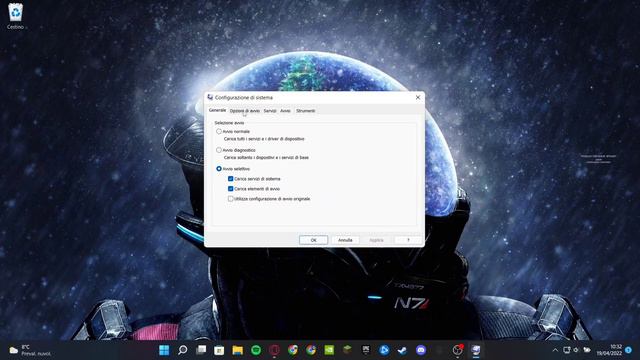Open Spotify from the taskbar
Viewport: 640px width, 360px height.
click(x=256, y=350)
